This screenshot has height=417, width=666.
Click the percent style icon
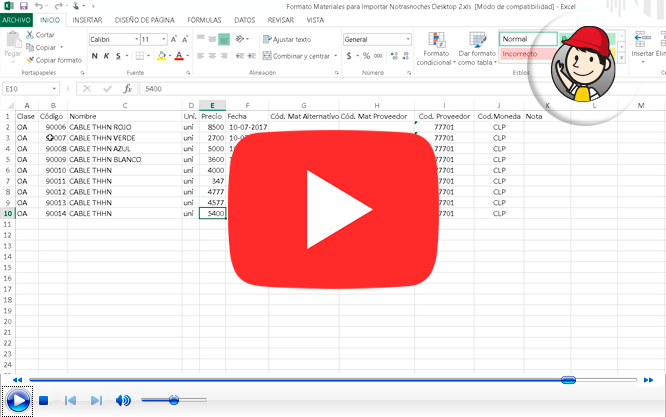[366, 56]
